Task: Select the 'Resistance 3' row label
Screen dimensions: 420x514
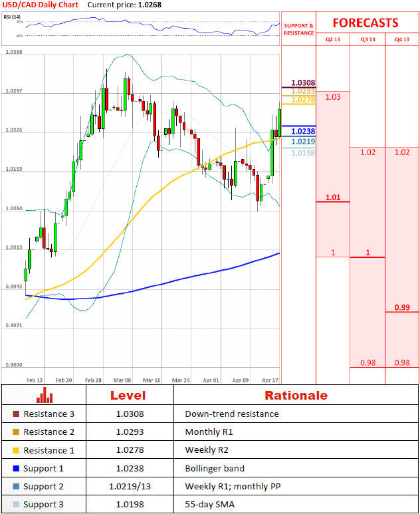Action: (49, 414)
